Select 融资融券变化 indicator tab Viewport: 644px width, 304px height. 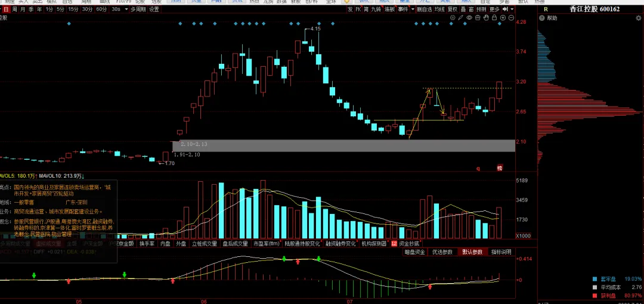click(x=340, y=244)
